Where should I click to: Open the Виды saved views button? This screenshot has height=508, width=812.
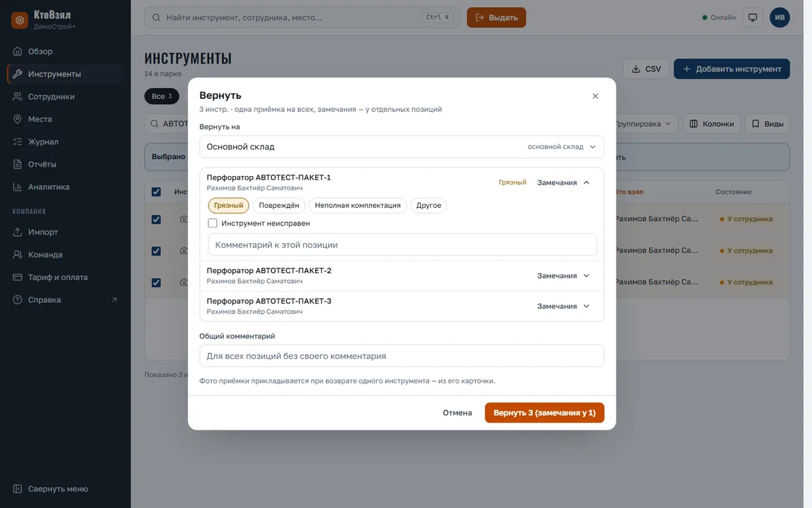pyautogui.click(x=767, y=124)
